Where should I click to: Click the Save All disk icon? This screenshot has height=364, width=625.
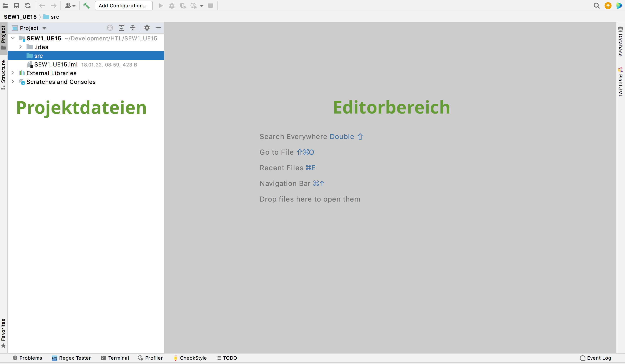17,5
